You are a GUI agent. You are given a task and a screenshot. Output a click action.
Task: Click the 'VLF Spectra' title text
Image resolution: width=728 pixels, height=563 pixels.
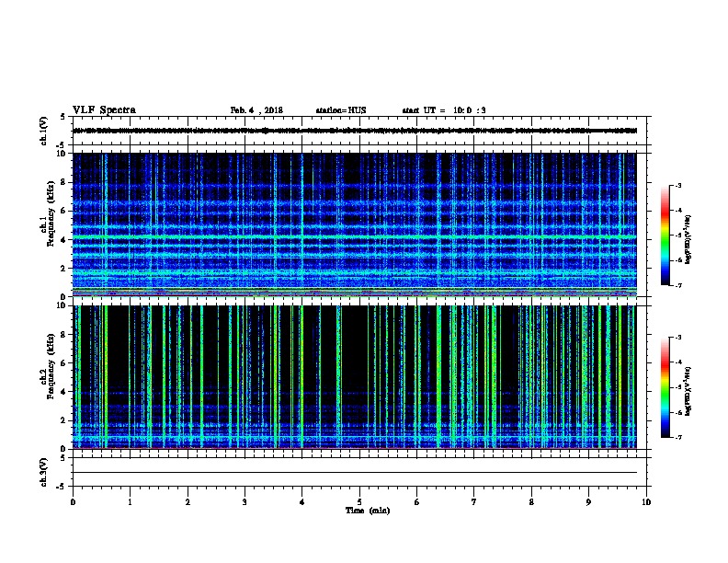tap(104, 110)
